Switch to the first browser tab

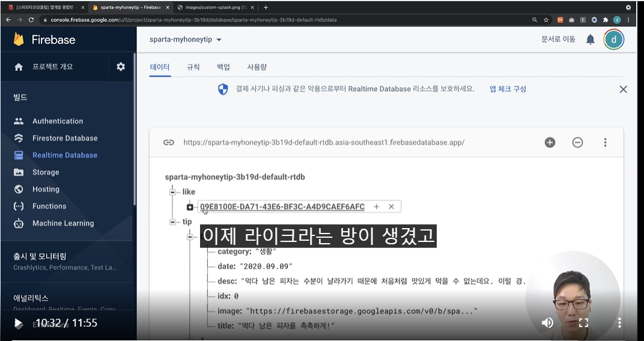[x=46, y=7]
